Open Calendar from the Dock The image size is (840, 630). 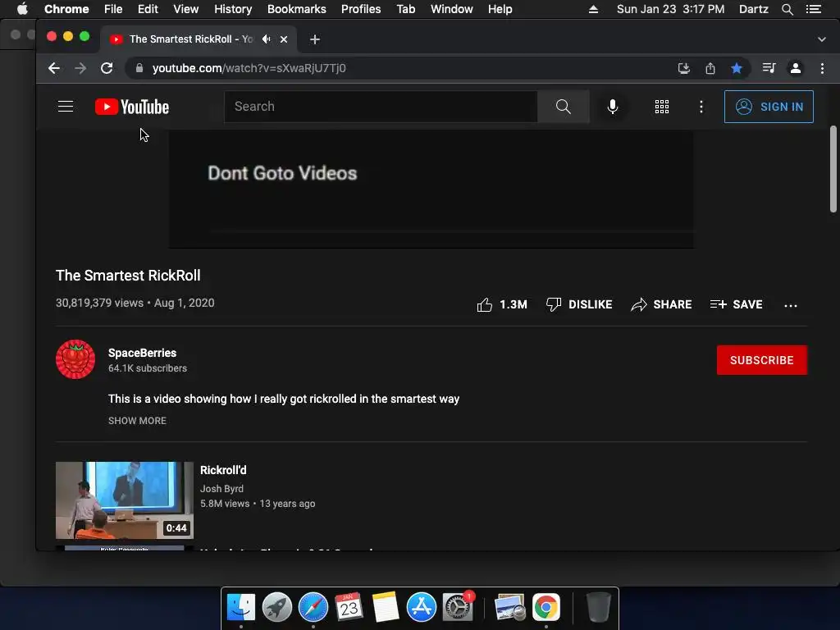click(x=349, y=607)
